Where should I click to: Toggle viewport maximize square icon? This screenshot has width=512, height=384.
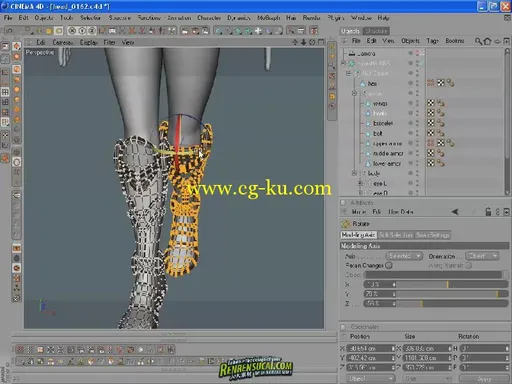point(321,42)
